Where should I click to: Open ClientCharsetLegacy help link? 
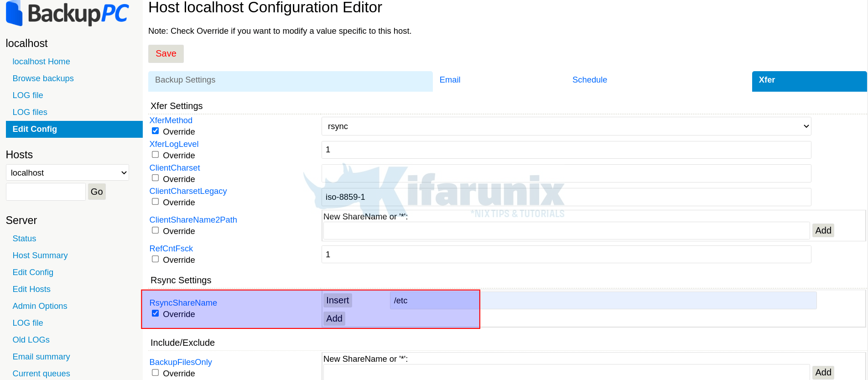[188, 191]
